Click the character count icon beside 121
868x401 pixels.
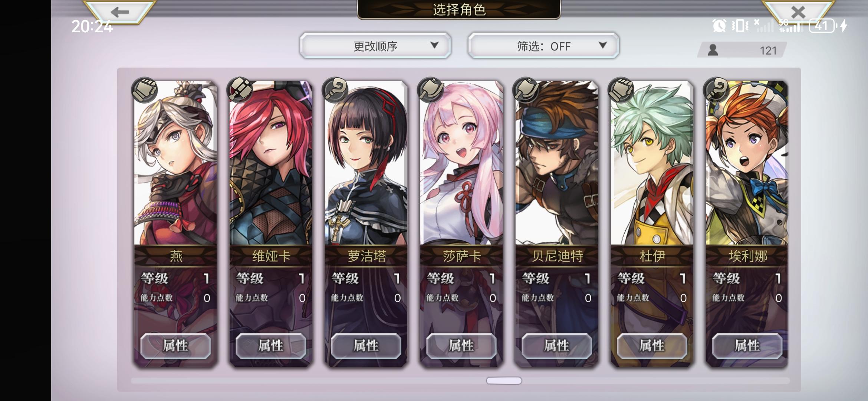click(713, 50)
